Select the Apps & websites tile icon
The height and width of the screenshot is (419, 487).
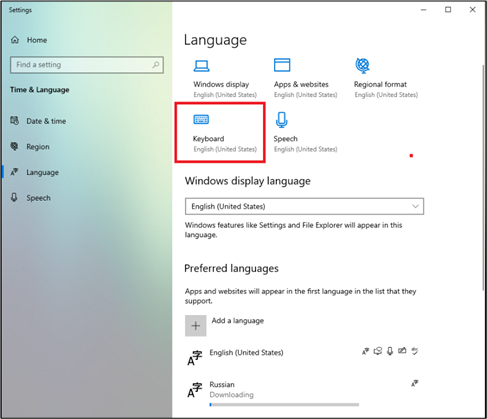click(x=282, y=65)
